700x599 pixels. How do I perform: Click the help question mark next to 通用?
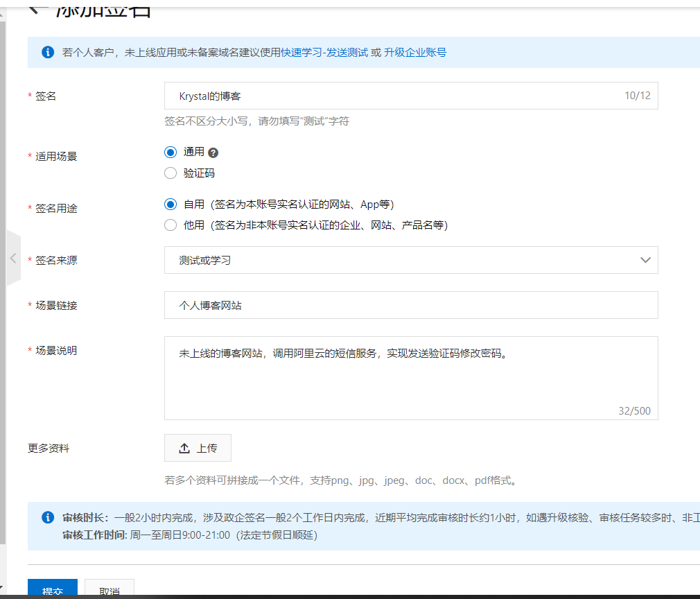point(213,153)
